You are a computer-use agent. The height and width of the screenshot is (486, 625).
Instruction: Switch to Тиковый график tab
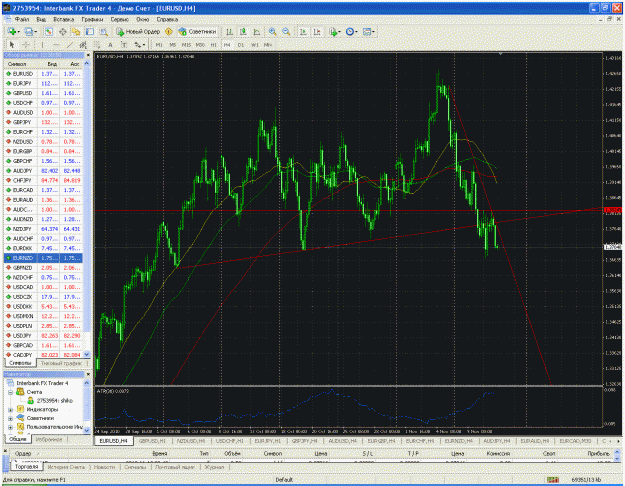pos(61,363)
